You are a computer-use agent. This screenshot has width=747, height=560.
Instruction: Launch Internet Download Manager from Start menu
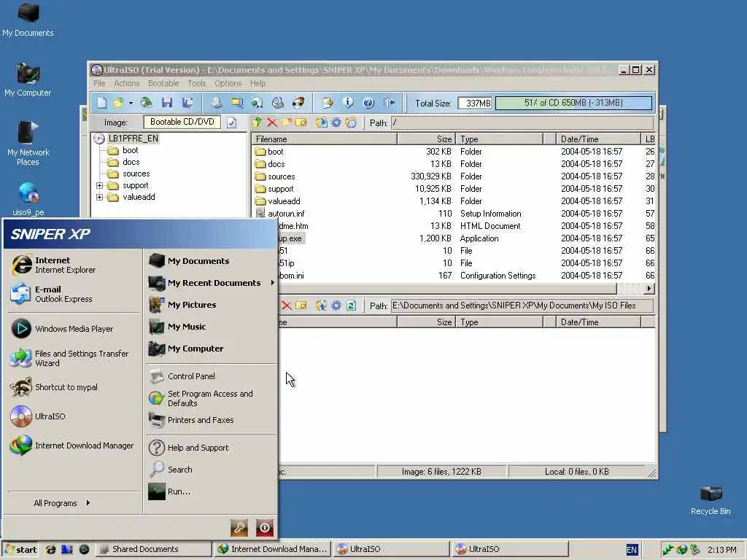(x=72, y=446)
